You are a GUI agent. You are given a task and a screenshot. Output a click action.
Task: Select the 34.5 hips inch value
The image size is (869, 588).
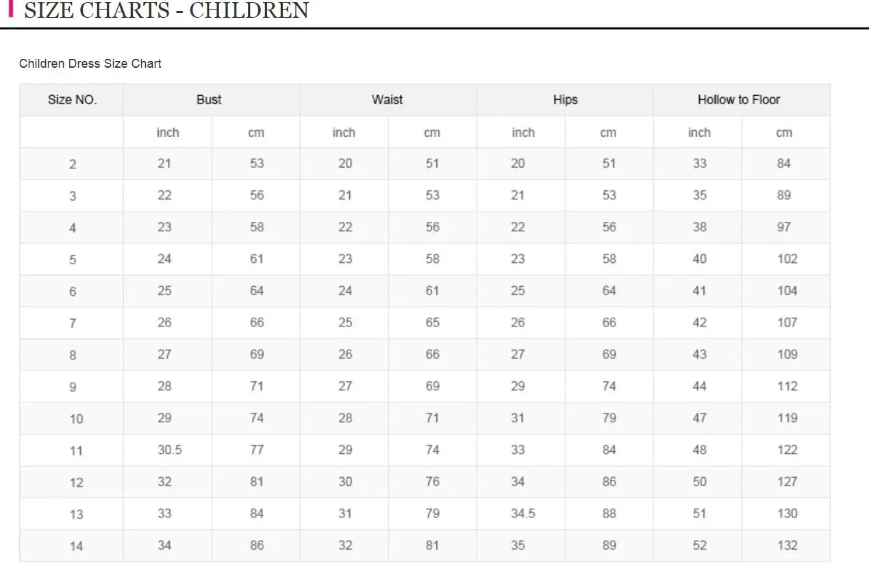tap(523, 513)
